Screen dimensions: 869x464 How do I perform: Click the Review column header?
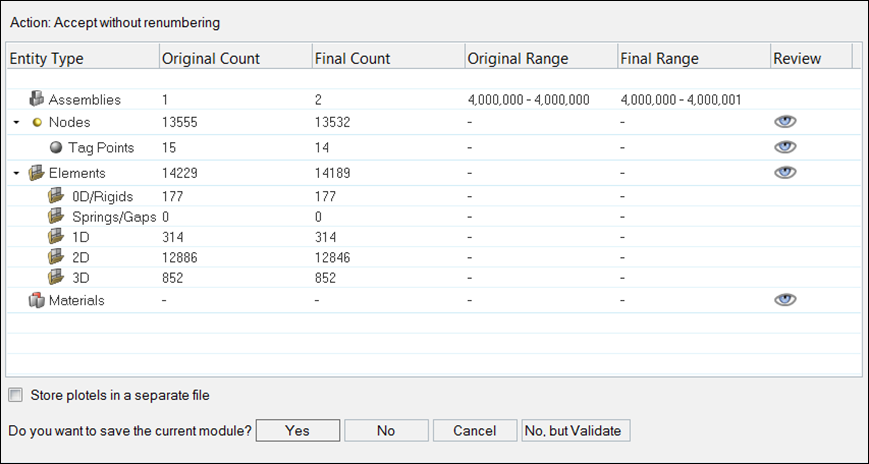811,58
